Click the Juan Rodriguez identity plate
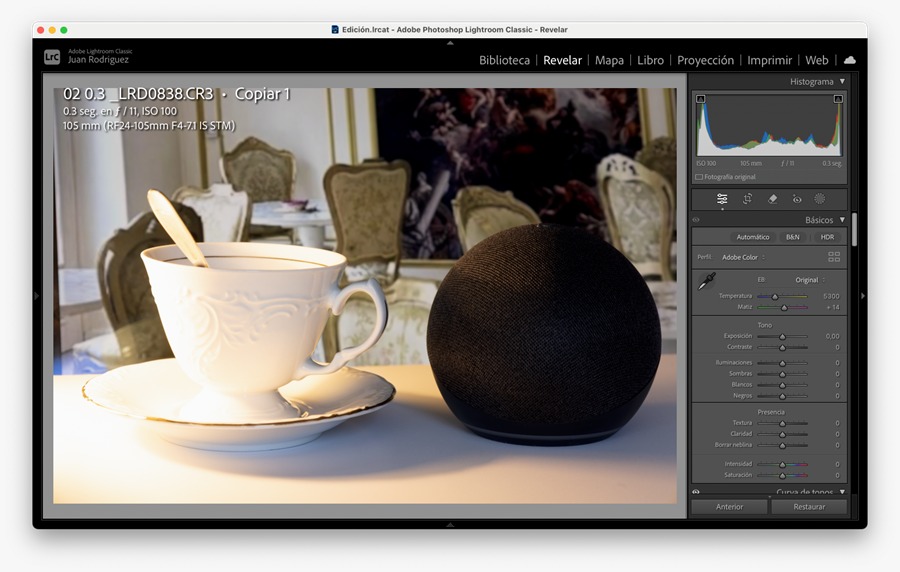Image resolution: width=900 pixels, height=572 pixels. [x=98, y=60]
